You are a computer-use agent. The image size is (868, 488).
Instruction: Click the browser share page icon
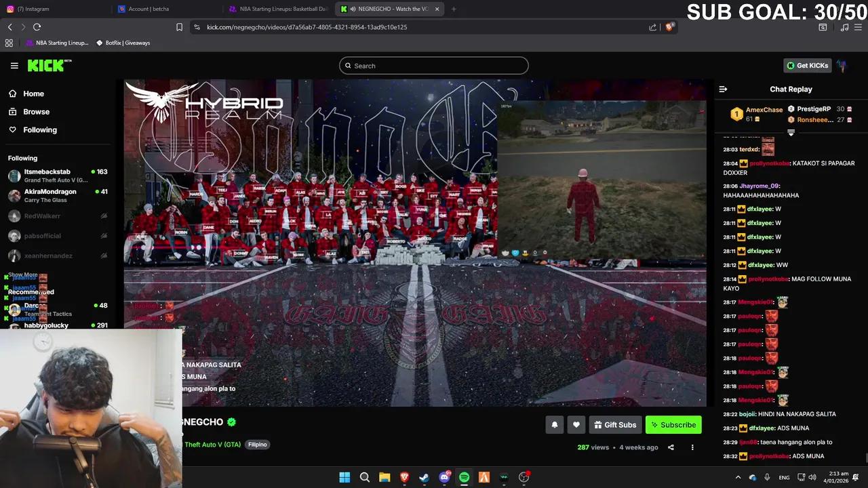point(652,27)
